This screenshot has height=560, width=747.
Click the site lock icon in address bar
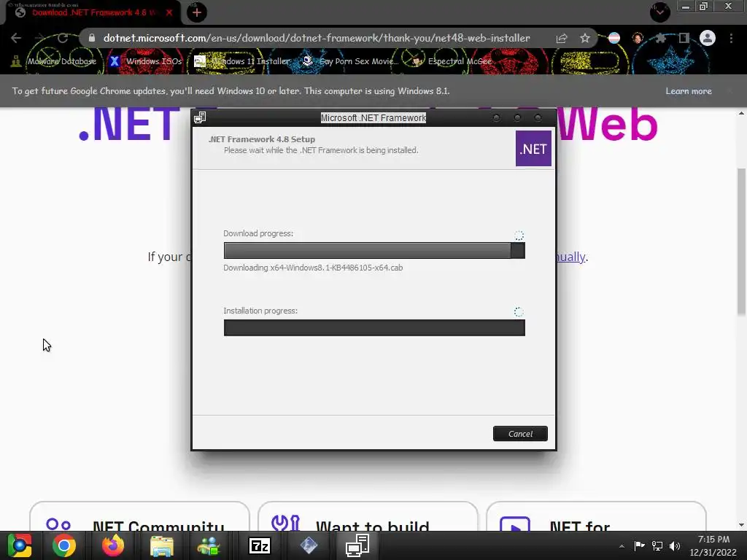[92, 38]
